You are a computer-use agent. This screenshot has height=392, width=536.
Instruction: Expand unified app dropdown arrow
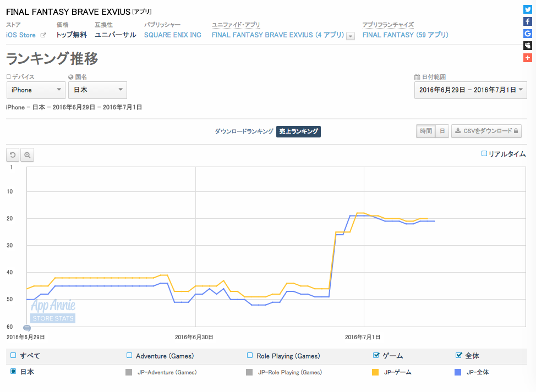351,36
